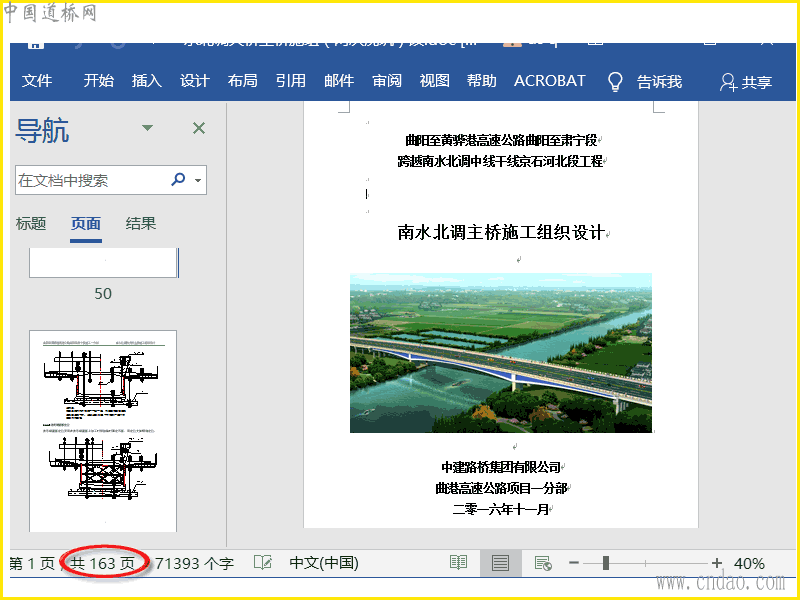Click the 50 page number label

103,293
